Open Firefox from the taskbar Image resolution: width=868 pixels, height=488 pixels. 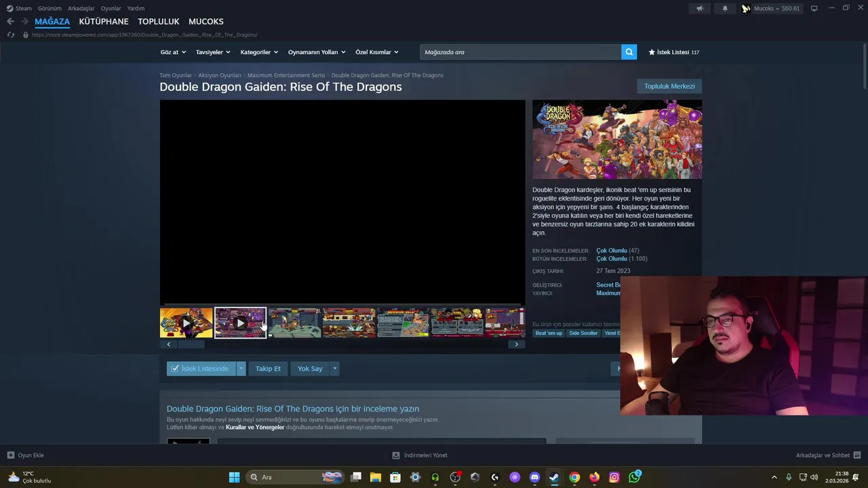tap(594, 477)
